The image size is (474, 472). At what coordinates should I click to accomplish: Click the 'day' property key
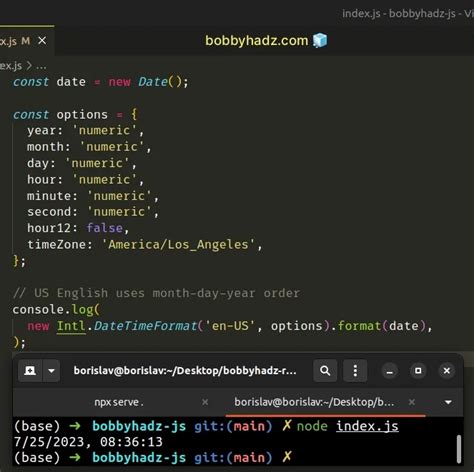pyautogui.click(x=38, y=163)
